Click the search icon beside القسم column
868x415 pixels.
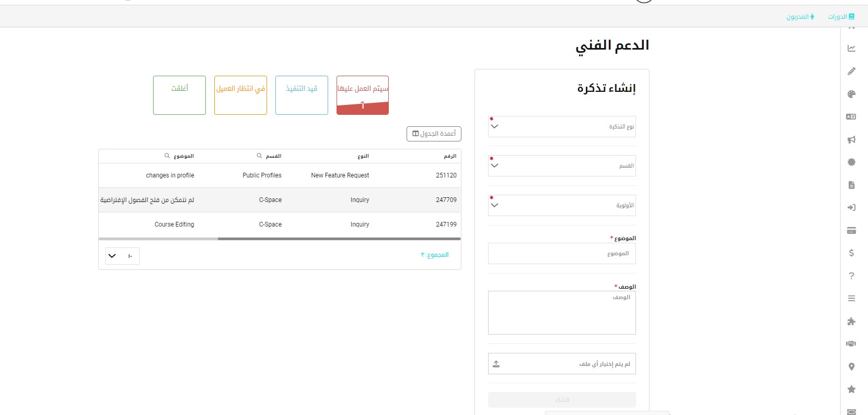(259, 156)
